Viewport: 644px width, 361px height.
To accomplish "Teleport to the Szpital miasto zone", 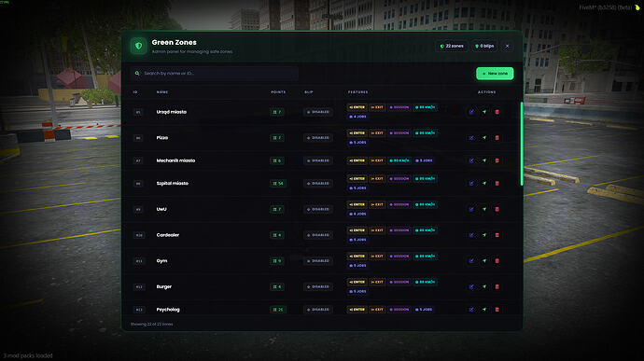I will [x=484, y=183].
